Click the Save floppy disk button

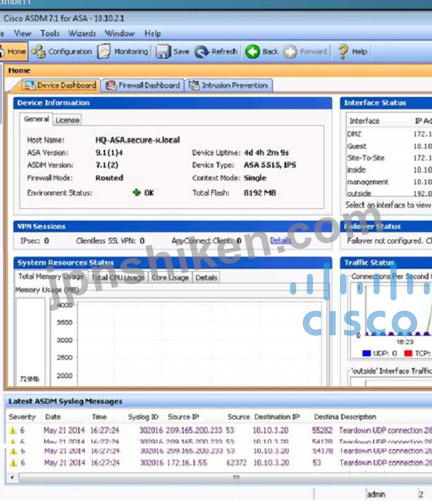click(173, 51)
